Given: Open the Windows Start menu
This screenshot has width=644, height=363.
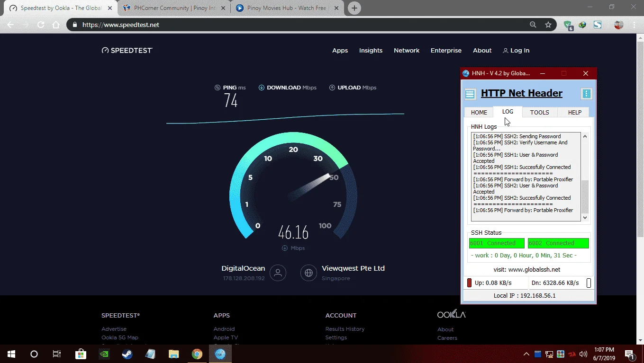Looking at the screenshot, I should [11, 354].
